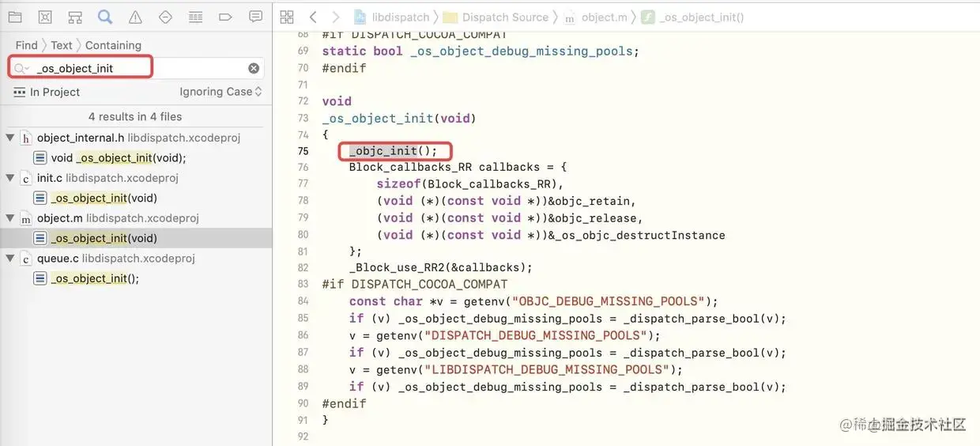Click Dispatch Source in the jump bar
980x446 pixels.
pos(496,17)
